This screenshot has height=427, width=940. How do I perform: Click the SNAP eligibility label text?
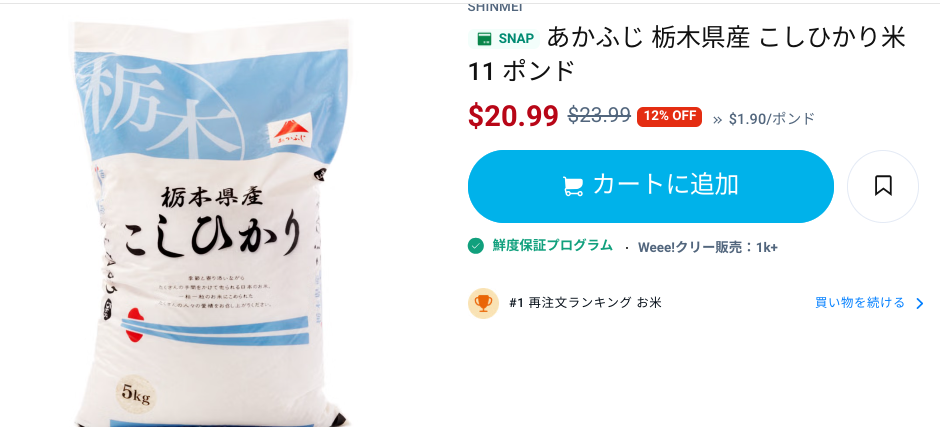(516, 39)
